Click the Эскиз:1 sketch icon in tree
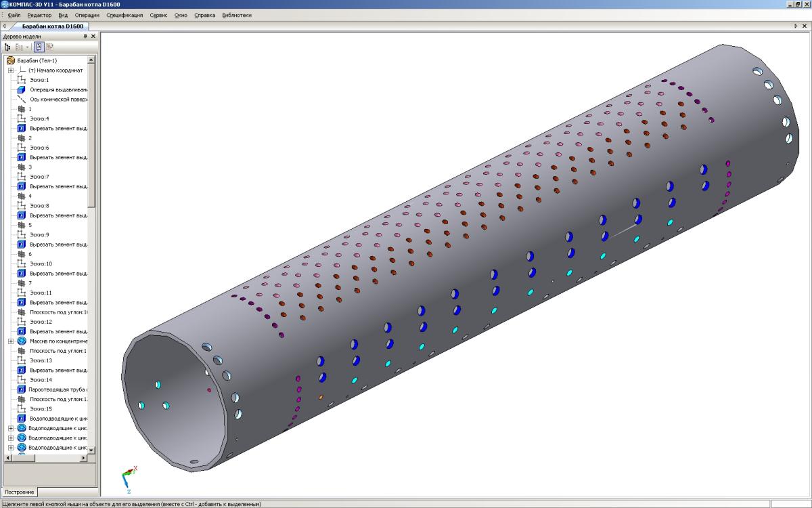This screenshot has height=508, width=812. (x=21, y=80)
